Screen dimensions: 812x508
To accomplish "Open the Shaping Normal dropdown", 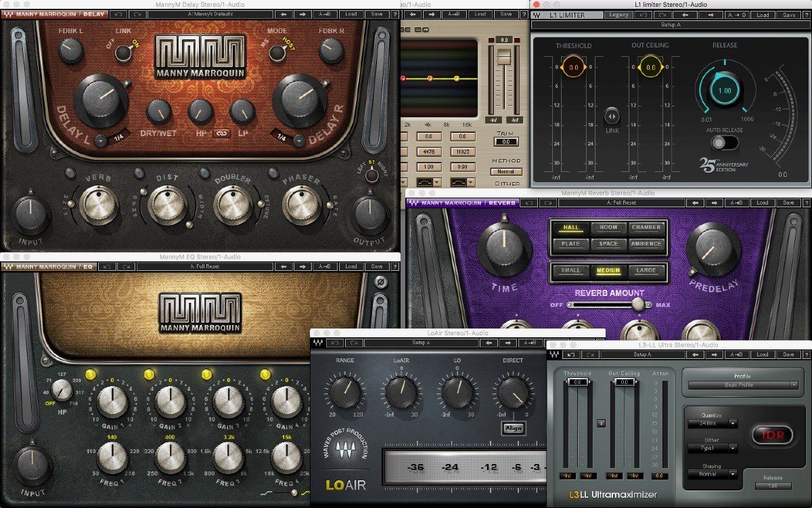I will pos(713,474).
